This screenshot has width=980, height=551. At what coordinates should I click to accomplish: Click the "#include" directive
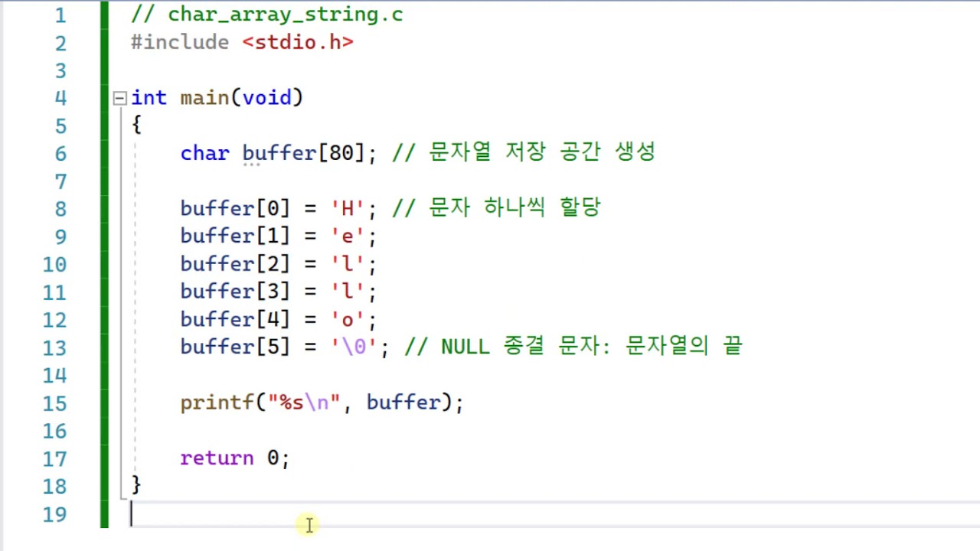[x=180, y=42]
